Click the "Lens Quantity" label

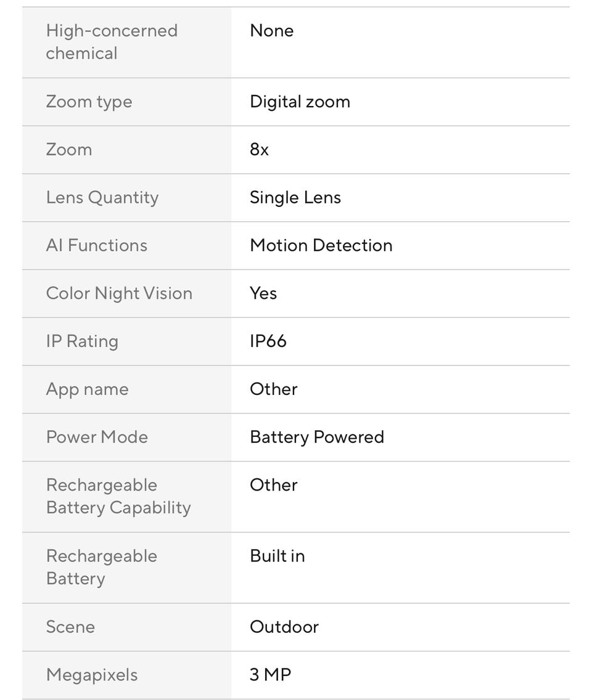click(102, 198)
